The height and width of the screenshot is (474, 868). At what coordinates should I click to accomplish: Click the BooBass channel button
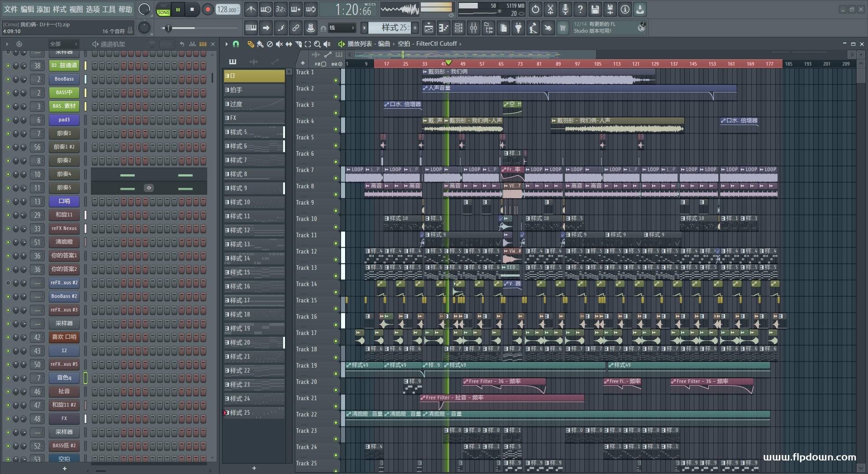64,79
